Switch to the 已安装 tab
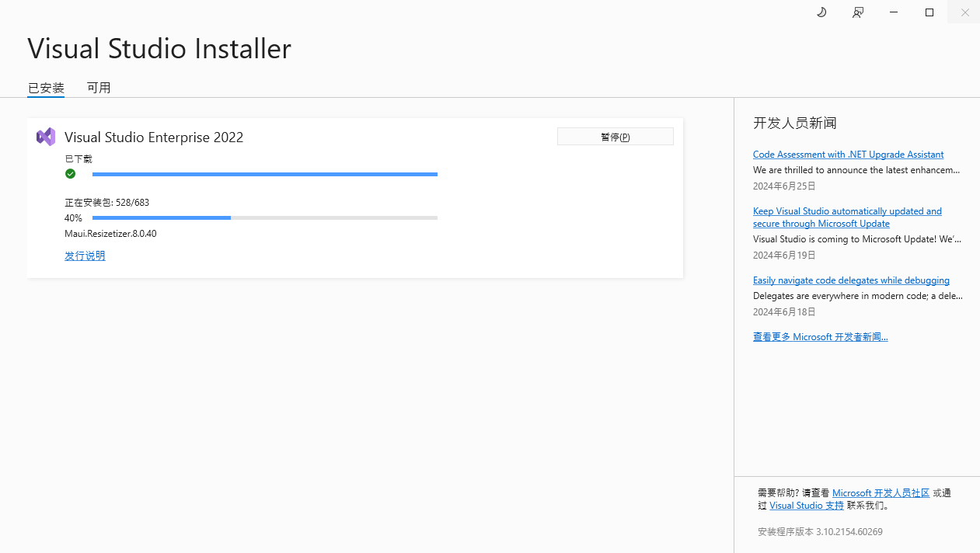Screen dimensions: 980x553 46,88
